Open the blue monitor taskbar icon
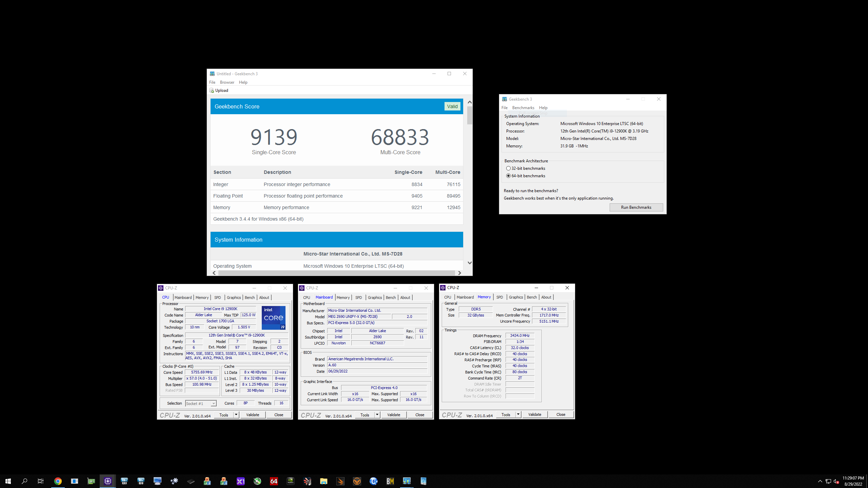Viewport: 868px width, 488px height. click(x=158, y=481)
